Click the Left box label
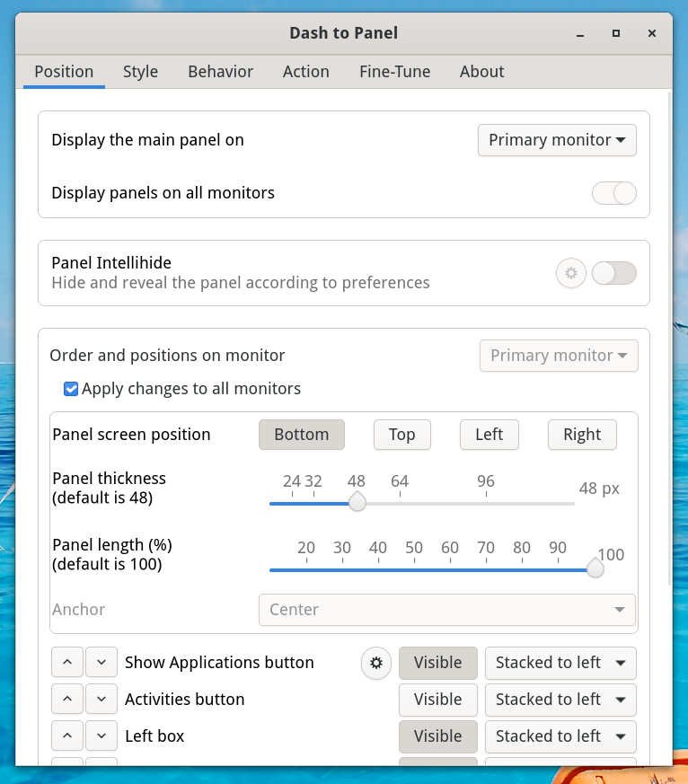 click(x=154, y=736)
